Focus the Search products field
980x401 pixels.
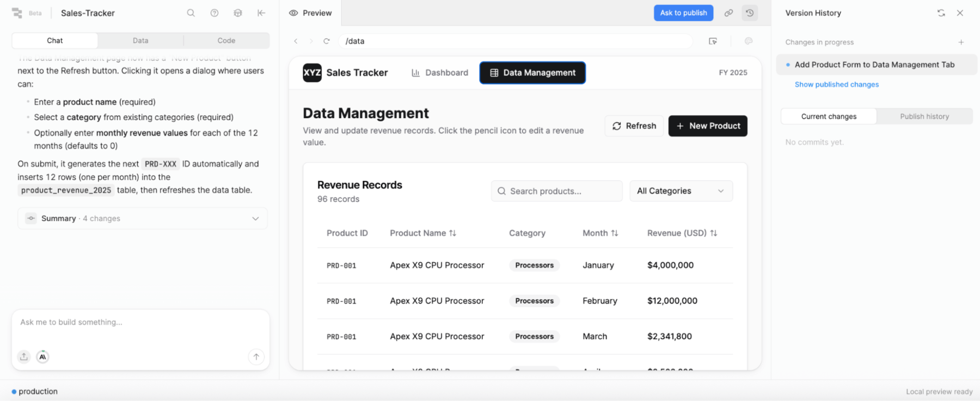click(x=556, y=191)
